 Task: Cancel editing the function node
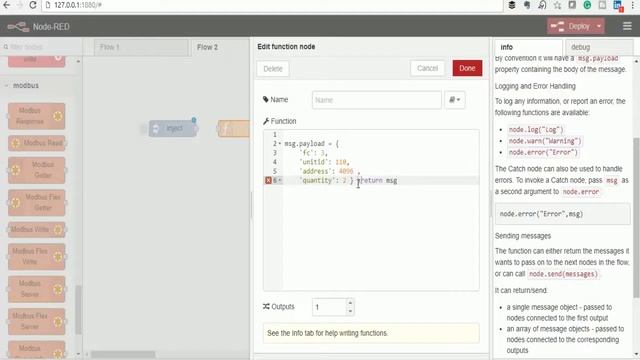427,68
